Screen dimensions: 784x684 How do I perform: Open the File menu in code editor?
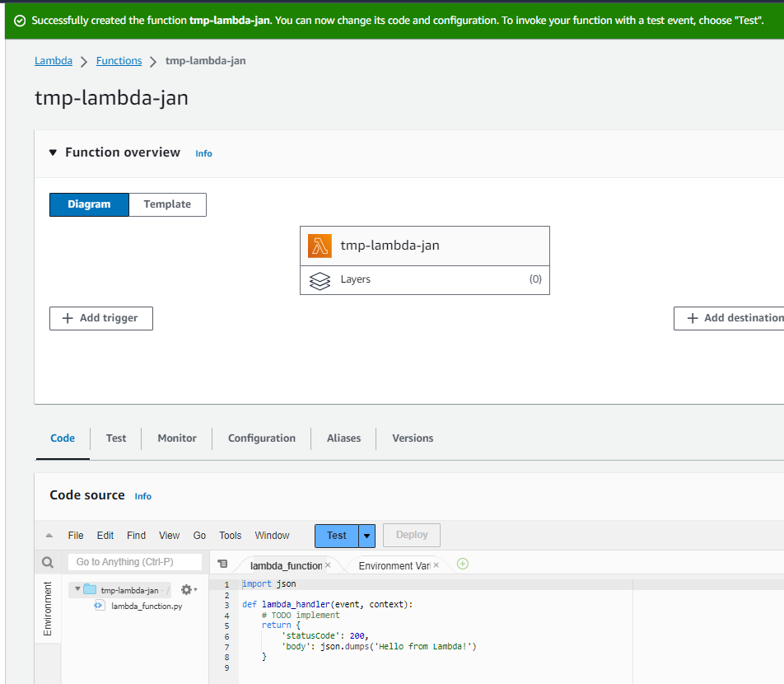tap(76, 536)
